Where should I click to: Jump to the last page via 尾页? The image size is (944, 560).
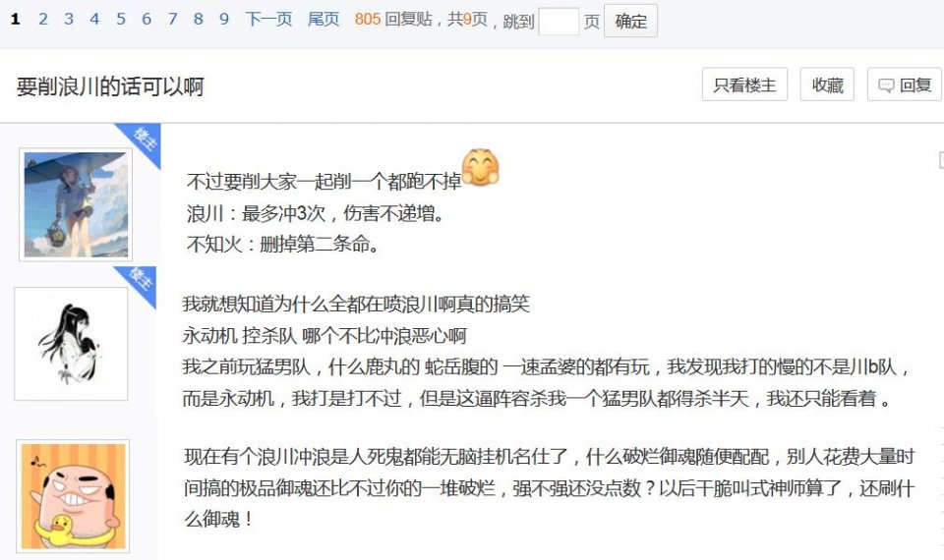coord(324,20)
